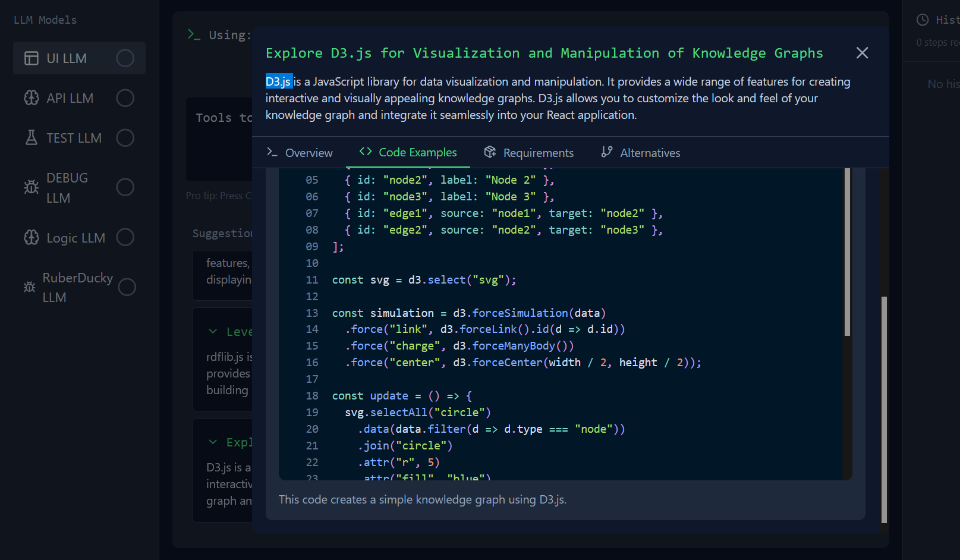Click code line 20 data filter call
The height and width of the screenshot is (560, 960).
[x=491, y=429]
